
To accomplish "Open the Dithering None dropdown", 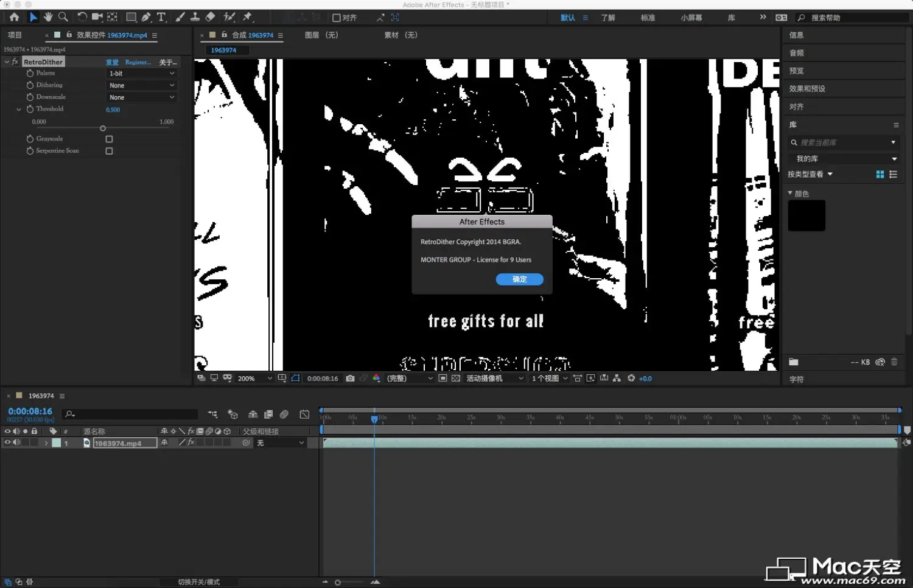I will click(141, 86).
